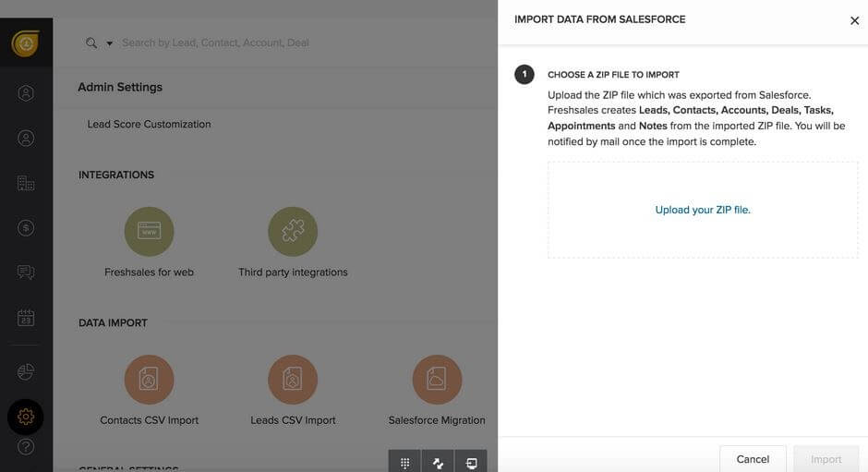Click the Admin Settings heading
The height and width of the screenshot is (472, 868).
click(120, 87)
